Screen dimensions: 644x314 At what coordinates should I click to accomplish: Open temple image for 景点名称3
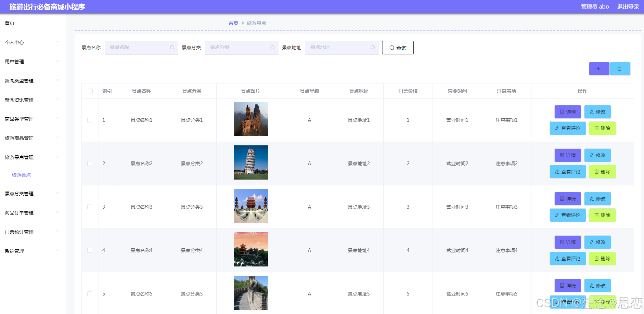(251, 206)
